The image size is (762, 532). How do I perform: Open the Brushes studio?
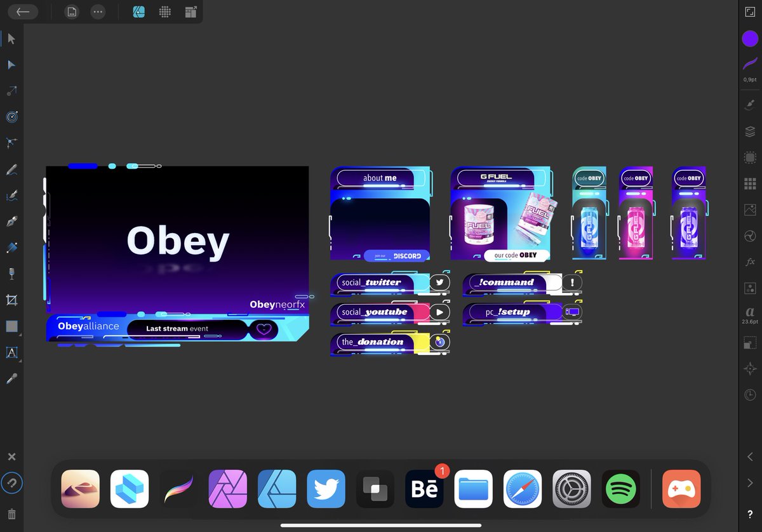pyautogui.click(x=750, y=103)
